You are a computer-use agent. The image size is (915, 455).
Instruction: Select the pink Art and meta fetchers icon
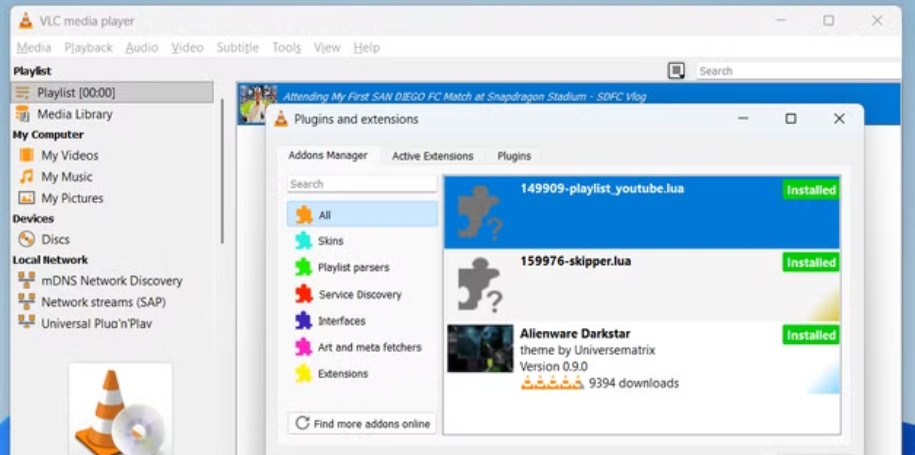coord(304,347)
